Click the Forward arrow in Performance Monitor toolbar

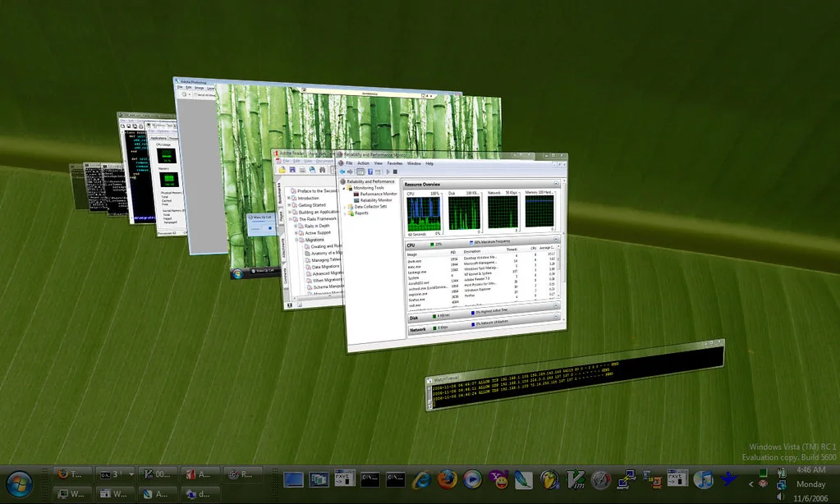[x=350, y=172]
